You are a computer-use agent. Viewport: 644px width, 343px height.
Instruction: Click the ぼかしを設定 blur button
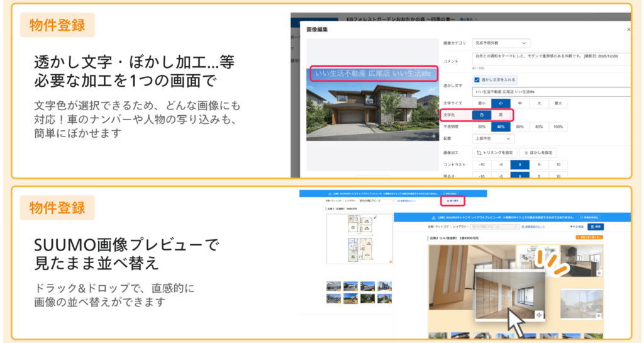[538, 152]
